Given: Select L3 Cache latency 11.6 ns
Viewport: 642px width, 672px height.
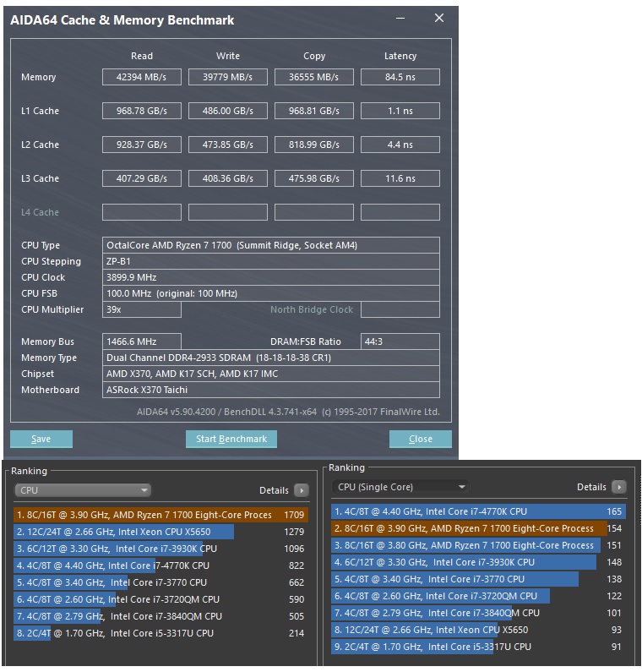Looking at the screenshot, I should [400, 178].
